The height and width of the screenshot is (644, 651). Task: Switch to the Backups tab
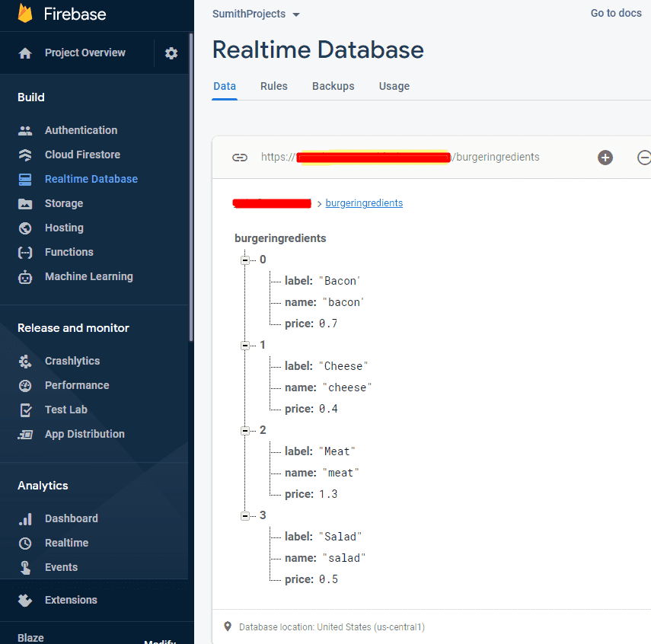pos(333,86)
